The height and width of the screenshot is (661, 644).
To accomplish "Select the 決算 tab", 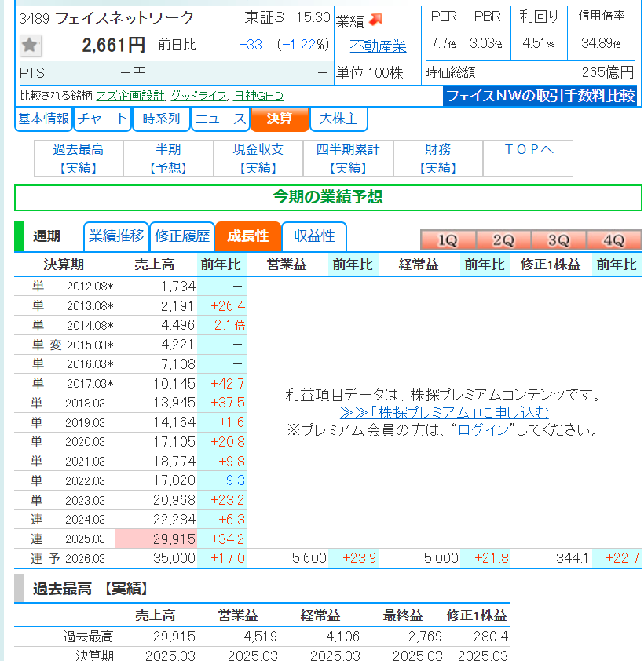I will pyautogui.click(x=280, y=119).
